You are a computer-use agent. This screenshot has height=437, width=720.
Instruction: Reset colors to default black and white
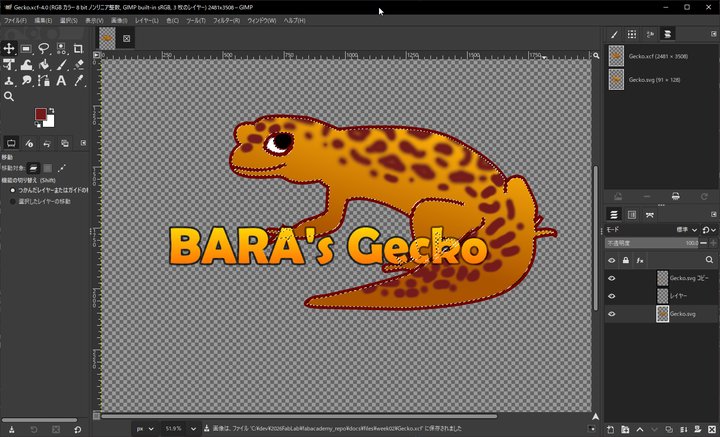coord(38,124)
